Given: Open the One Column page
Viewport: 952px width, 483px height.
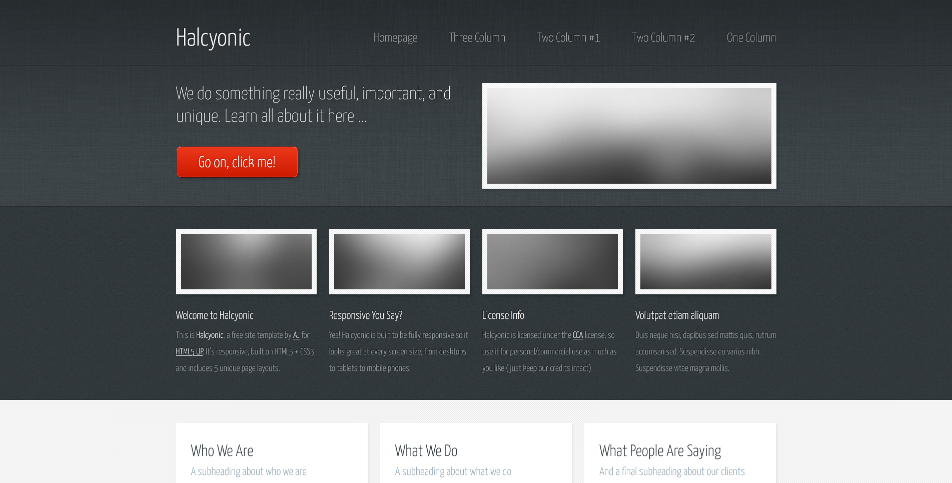Looking at the screenshot, I should coord(751,38).
